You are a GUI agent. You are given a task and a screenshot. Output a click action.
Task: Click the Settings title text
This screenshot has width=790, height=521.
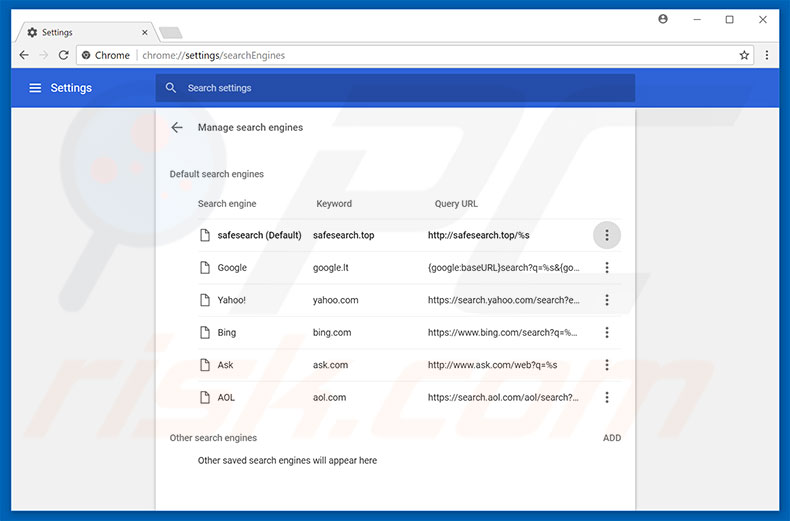pos(71,88)
